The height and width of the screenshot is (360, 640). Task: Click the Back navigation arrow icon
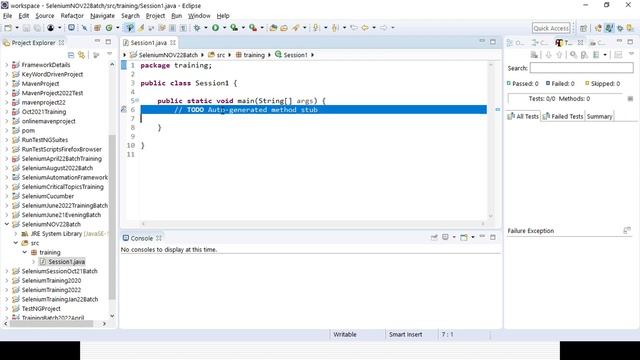coord(365,28)
